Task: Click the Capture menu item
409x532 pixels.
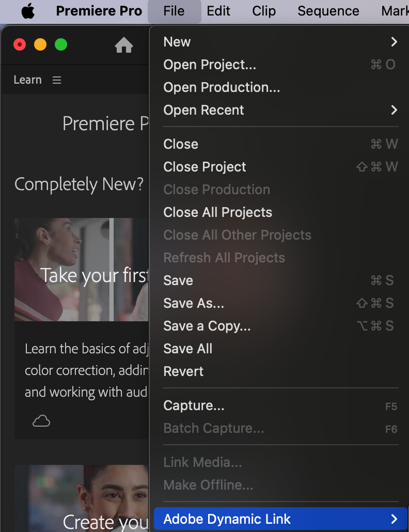Action: tap(194, 405)
